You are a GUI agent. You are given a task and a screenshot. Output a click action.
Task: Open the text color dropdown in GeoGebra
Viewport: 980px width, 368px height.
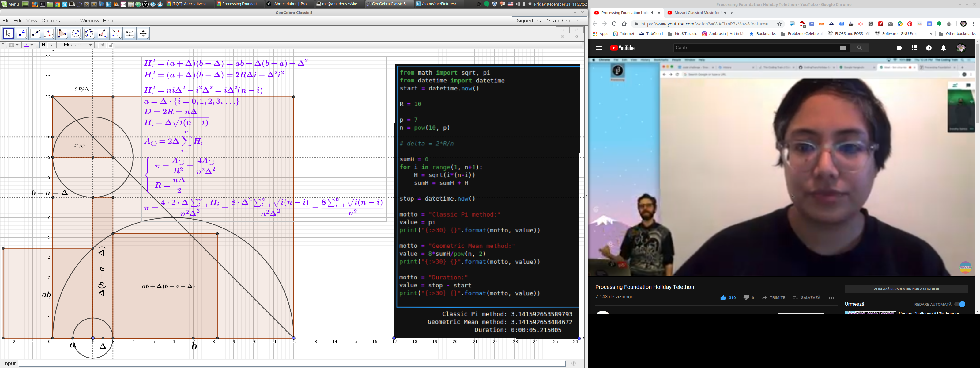28,45
